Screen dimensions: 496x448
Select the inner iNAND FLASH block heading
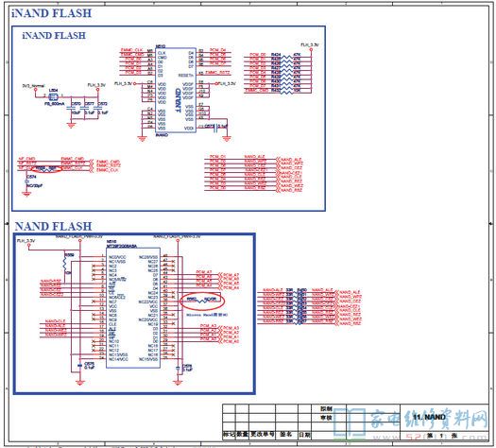pos(54,35)
